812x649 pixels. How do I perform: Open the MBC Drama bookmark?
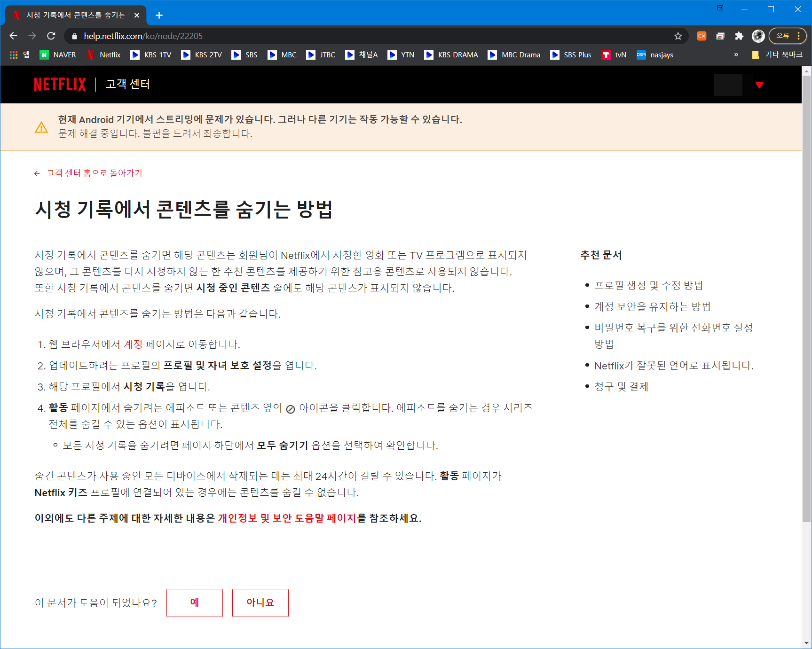[x=514, y=55]
